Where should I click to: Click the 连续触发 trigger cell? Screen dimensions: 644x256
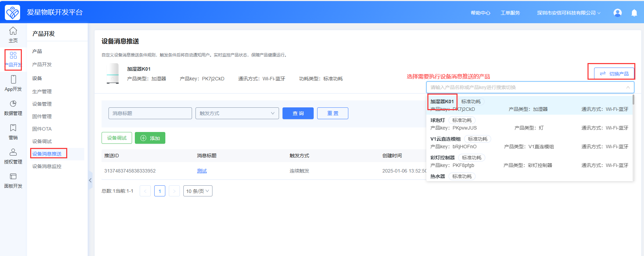299,171
